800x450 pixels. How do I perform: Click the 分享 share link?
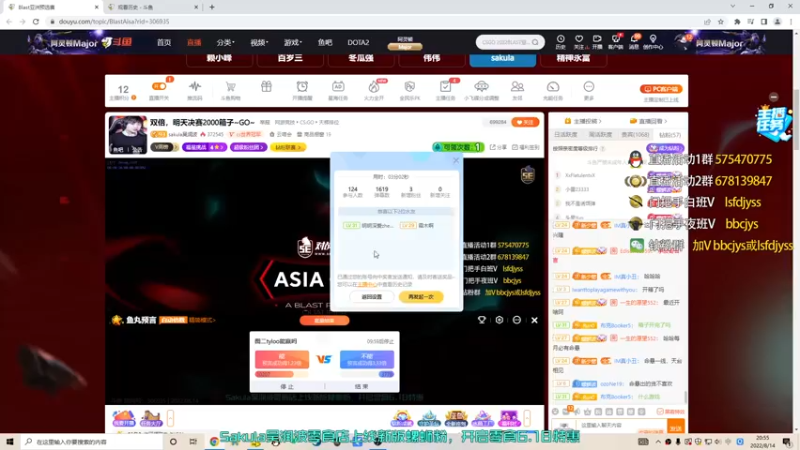click(x=498, y=147)
